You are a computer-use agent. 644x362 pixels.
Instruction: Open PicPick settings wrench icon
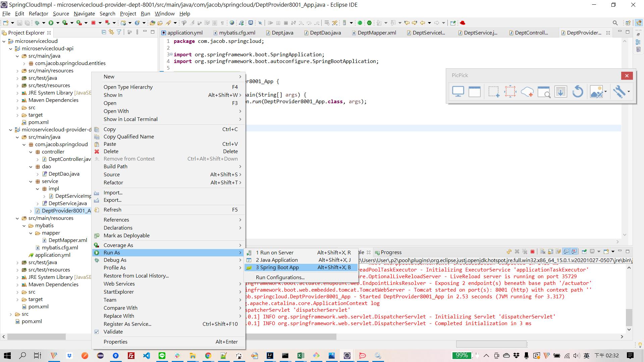619,92
